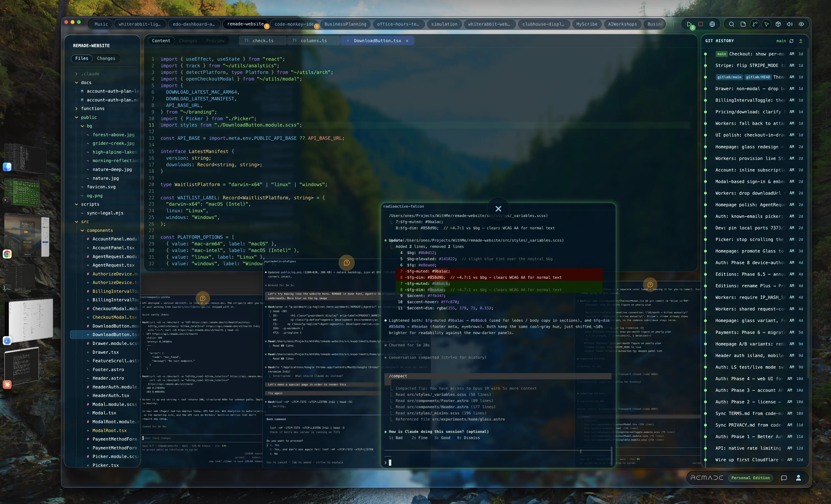The width and height of the screenshot is (831, 504).
Task: Switch to the code-monkey-ide project tab
Action: 294,24
